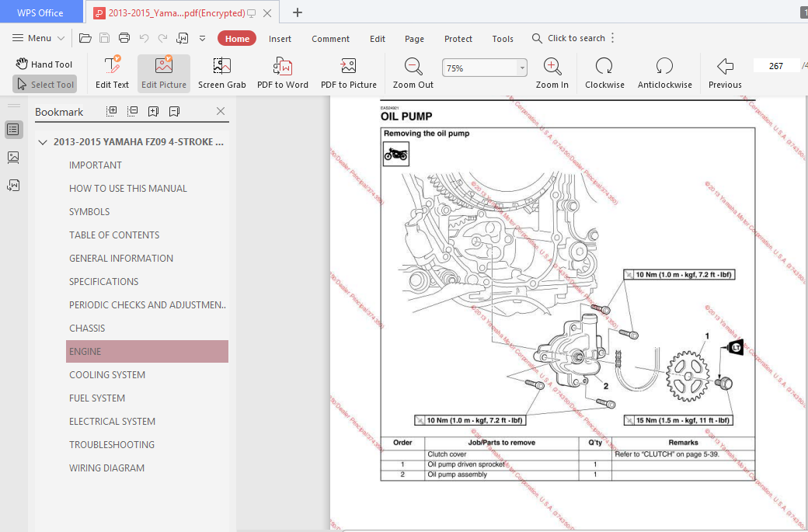Open the Protect tab

[458, 39]
